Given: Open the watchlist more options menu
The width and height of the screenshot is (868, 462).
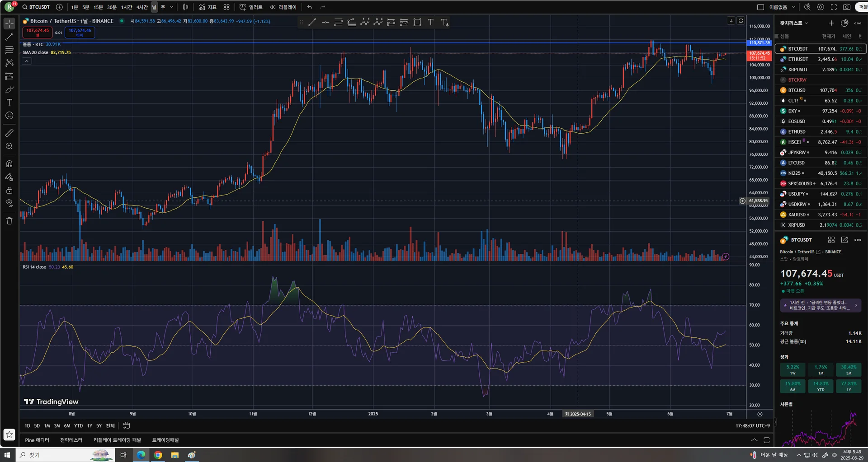Looking at the screenshot, I should point(858,23).
